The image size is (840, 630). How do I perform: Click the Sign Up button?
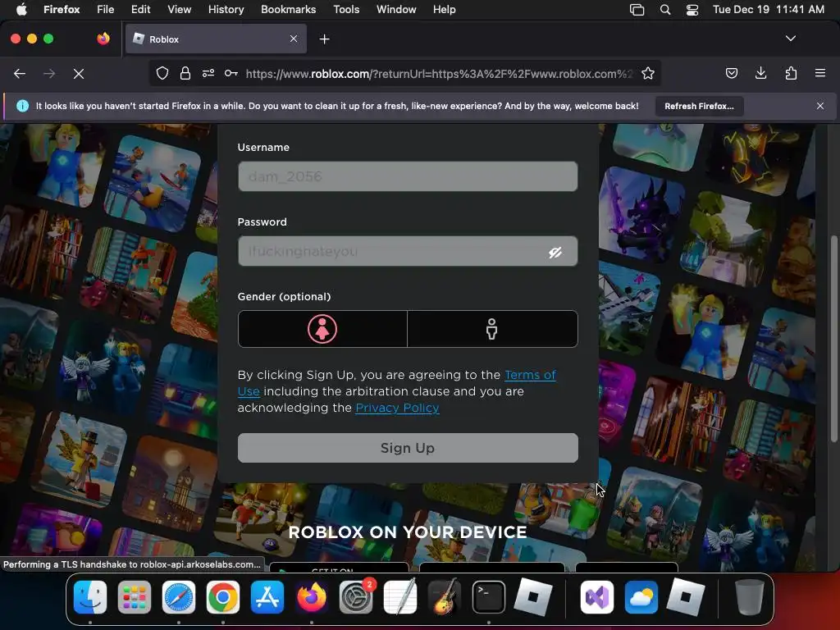[x=408, y=448]
